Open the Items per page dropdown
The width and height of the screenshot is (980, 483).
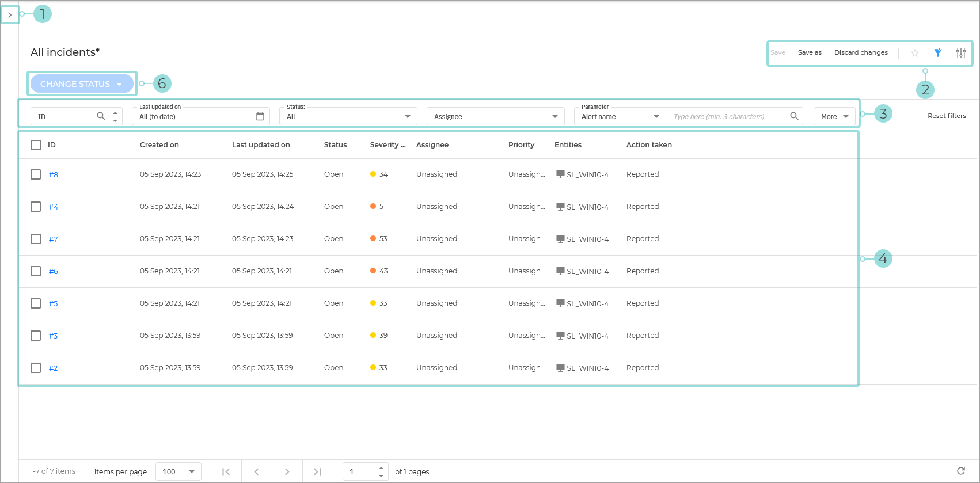[179, 471]
